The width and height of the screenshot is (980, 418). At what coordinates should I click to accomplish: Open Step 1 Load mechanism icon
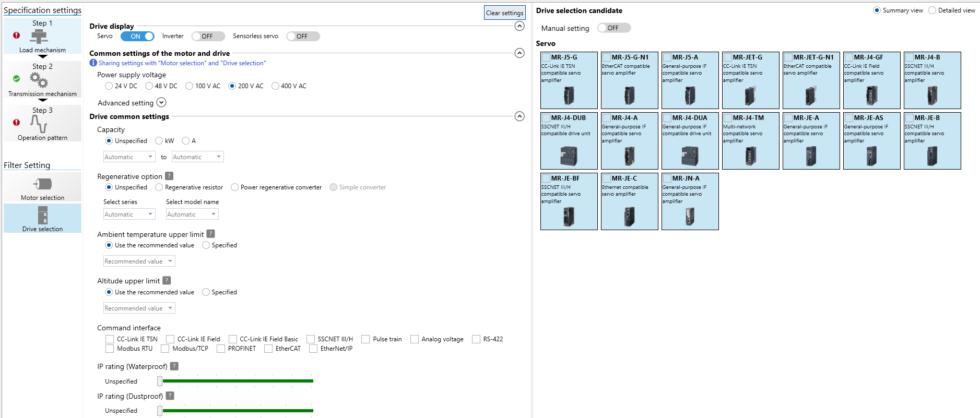(x=39, y=37)
